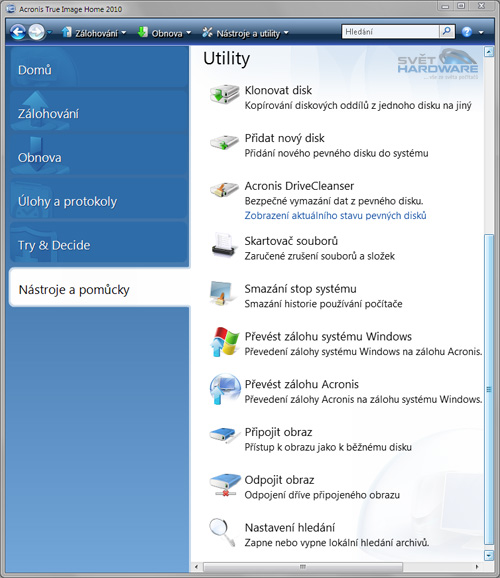Click the Nastavení hledání magnifier icon
Screen dimensions: 500x578
click(222, 532)
